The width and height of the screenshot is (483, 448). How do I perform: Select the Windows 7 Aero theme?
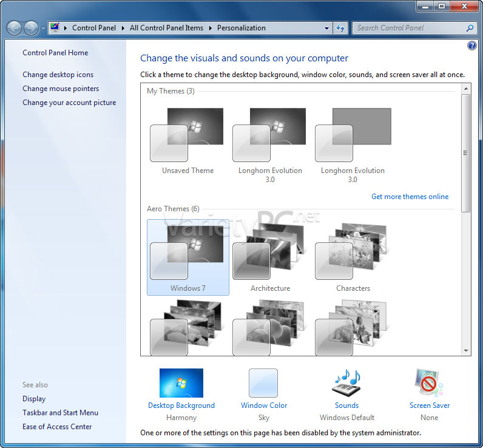coord(188,257)
